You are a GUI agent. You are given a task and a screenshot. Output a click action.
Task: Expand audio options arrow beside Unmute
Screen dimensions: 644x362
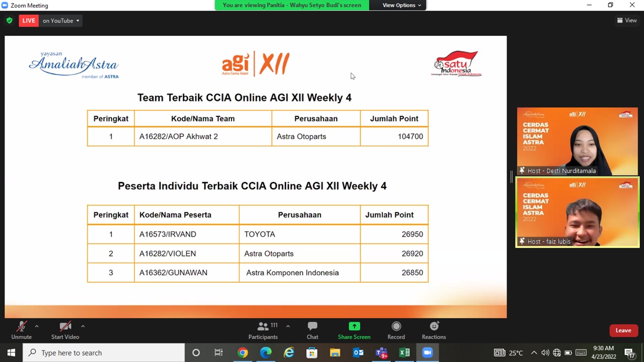click(37, 326)
